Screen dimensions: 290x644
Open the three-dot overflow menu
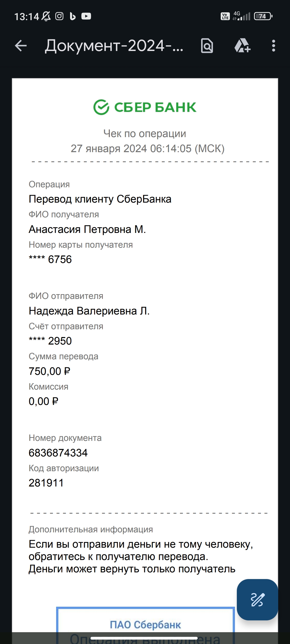point(273,46)
